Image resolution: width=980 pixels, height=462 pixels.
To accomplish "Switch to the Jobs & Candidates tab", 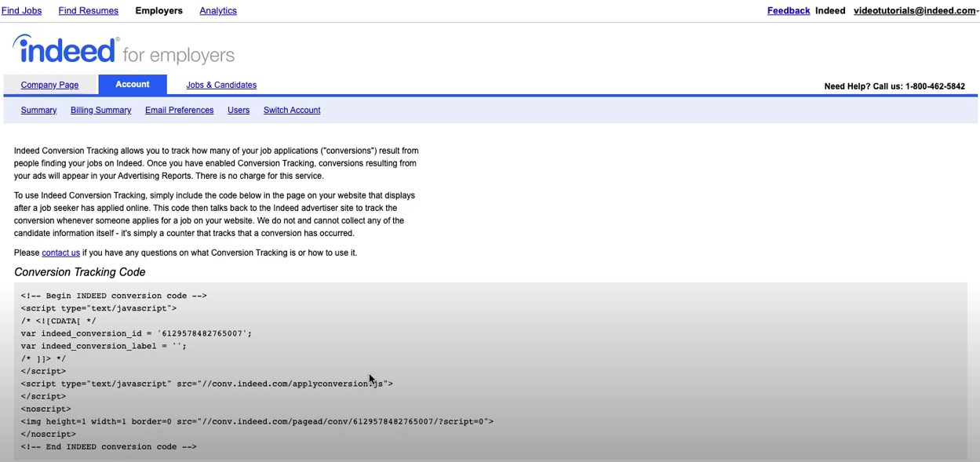I will (221, 85).
